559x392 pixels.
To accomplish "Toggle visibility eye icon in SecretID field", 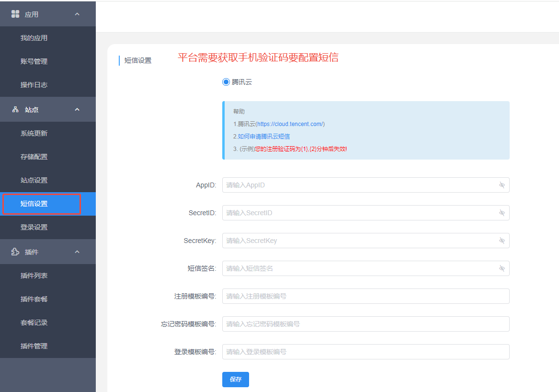I will (x=502, y=213).
